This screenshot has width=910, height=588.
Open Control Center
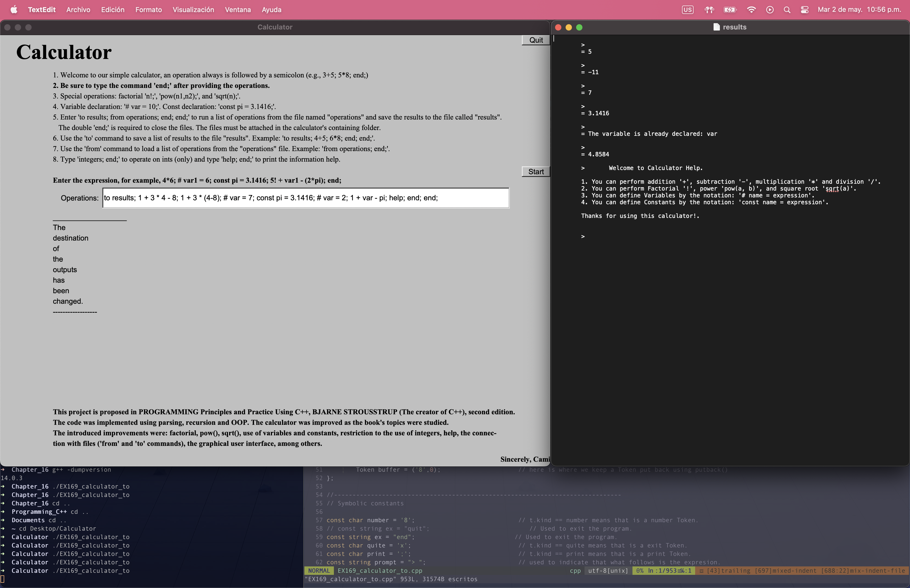(x=805, y=9)
